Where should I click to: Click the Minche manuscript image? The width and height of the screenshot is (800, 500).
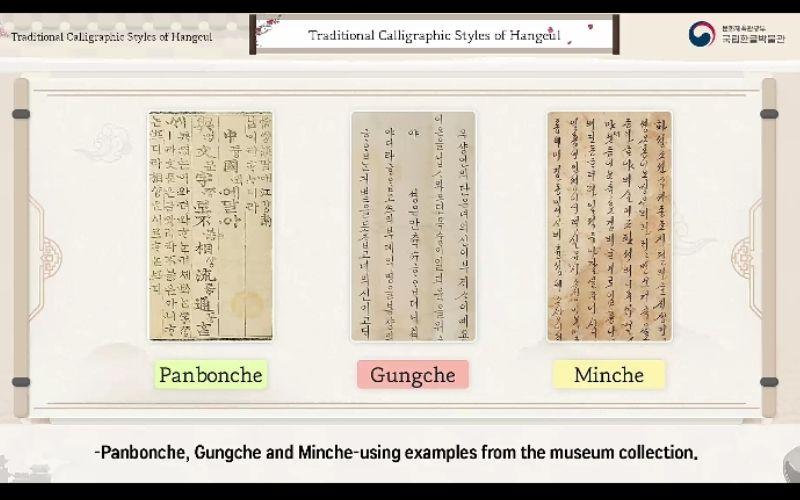(x=610, y=227)
